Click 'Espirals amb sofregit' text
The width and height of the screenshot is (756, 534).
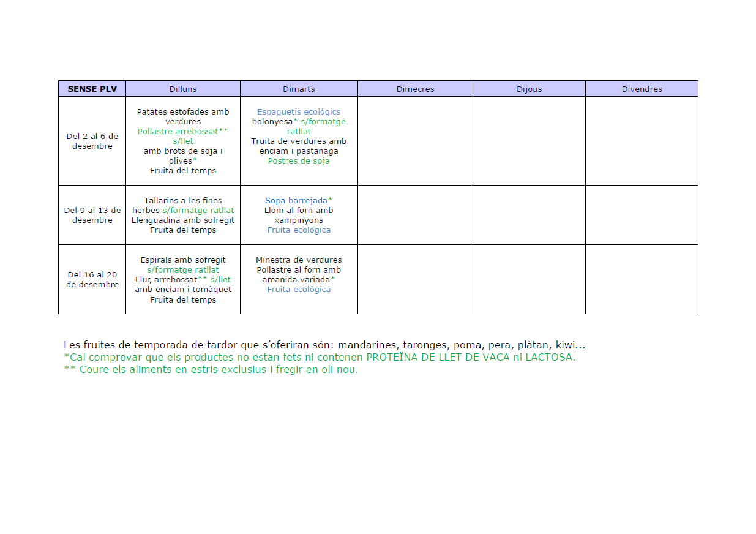tap(183, 260)
